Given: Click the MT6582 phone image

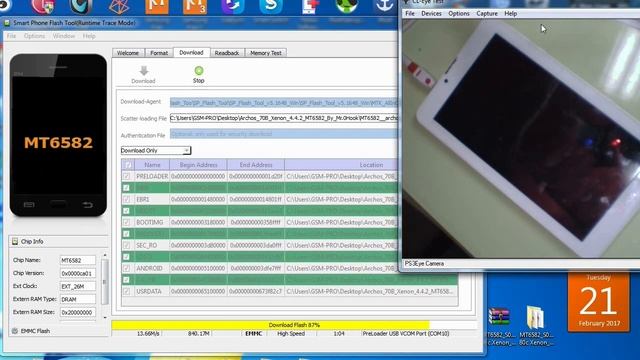Looking at the screenshot, I should point(58,135).
